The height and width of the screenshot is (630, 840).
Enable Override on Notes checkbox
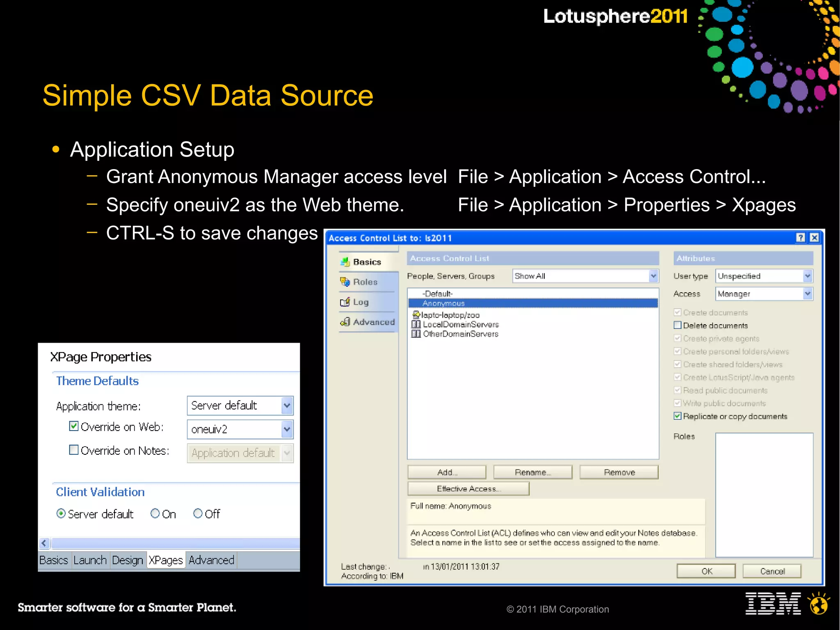(x=74, y=450)
